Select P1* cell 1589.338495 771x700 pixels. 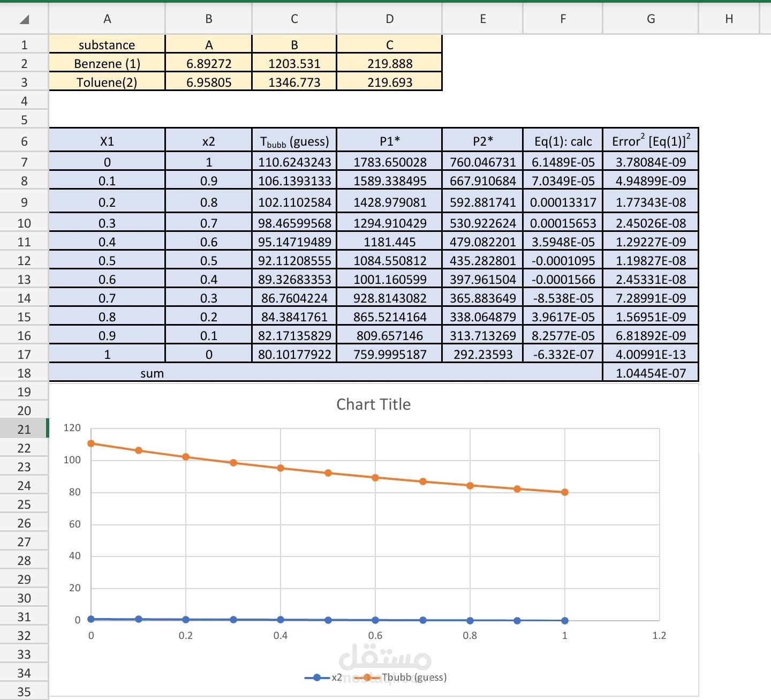390,180
